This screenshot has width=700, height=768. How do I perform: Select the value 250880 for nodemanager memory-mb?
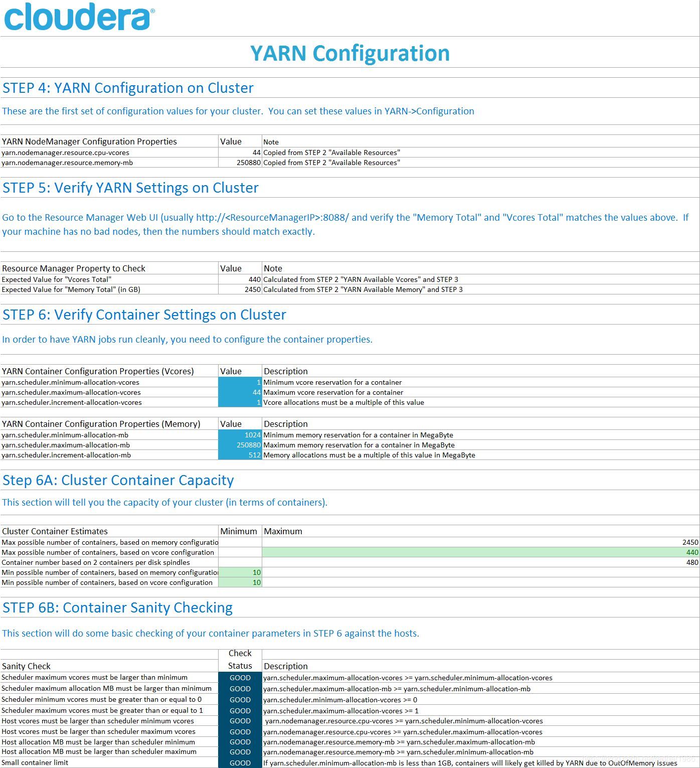pyautogui.click(x=240, y=163)
